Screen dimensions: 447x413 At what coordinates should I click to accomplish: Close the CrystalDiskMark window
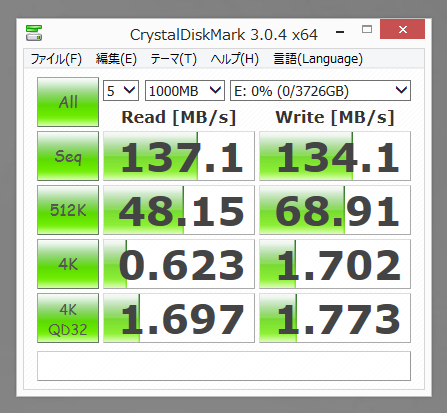click(402, 29)
